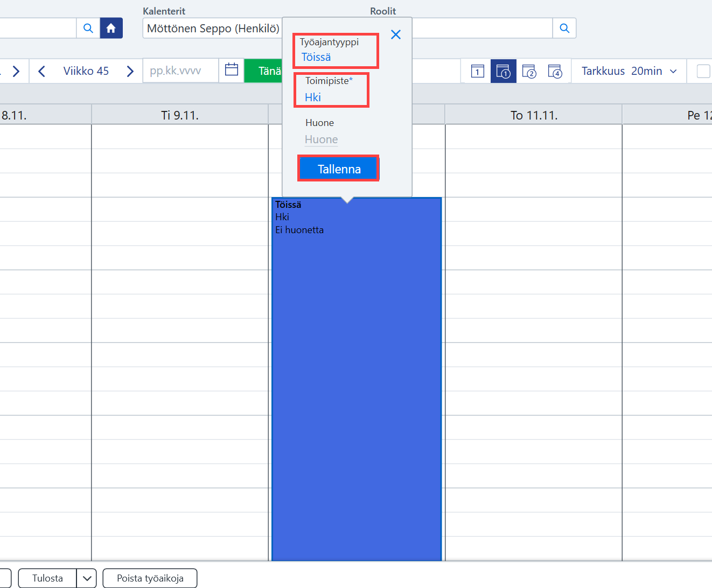Click the Poista työaikoja button
The width and height of the screenshot is (712, 588).
tap(150, 578)
